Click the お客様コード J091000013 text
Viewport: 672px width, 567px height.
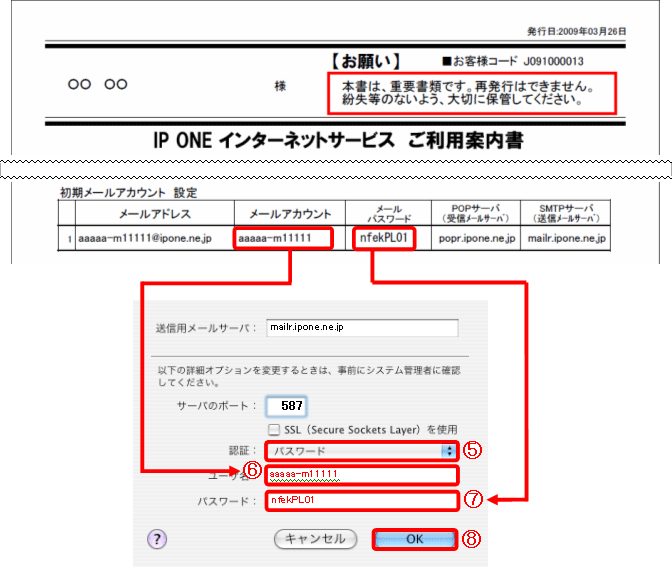point(535,61)
